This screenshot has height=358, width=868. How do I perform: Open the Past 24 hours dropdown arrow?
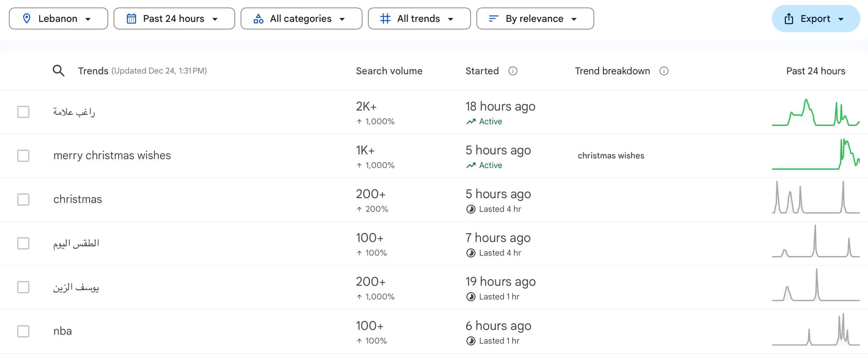click(x=215, y=19)
